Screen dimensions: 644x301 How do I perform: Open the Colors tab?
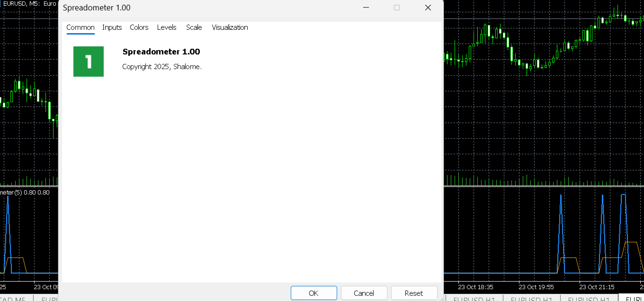tap(139, 27)
